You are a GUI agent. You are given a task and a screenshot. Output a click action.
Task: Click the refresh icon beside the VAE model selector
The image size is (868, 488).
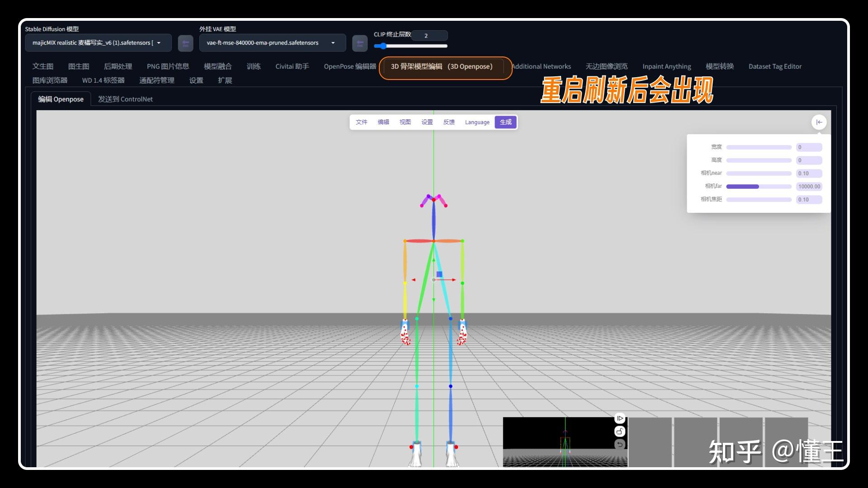click(360, 43)
